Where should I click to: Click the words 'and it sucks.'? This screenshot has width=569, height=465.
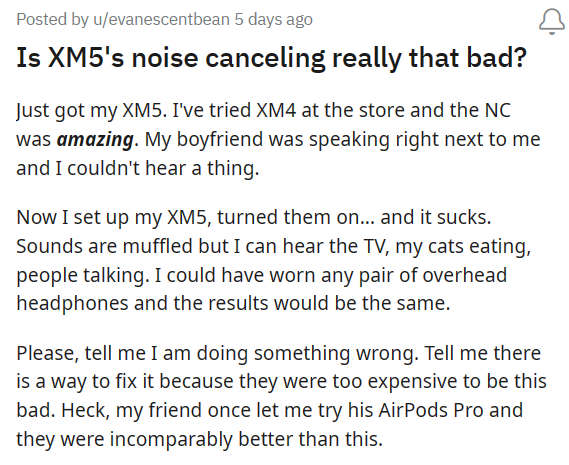click(435, 217)
